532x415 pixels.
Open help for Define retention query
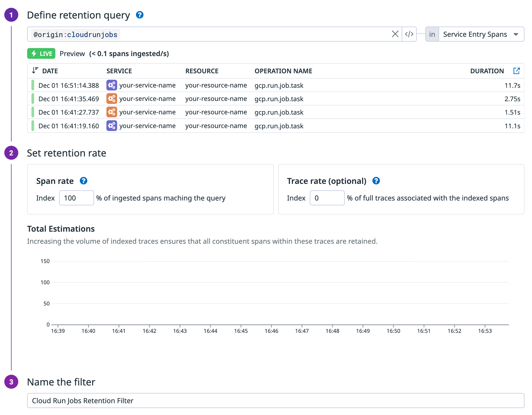point(140,15)
